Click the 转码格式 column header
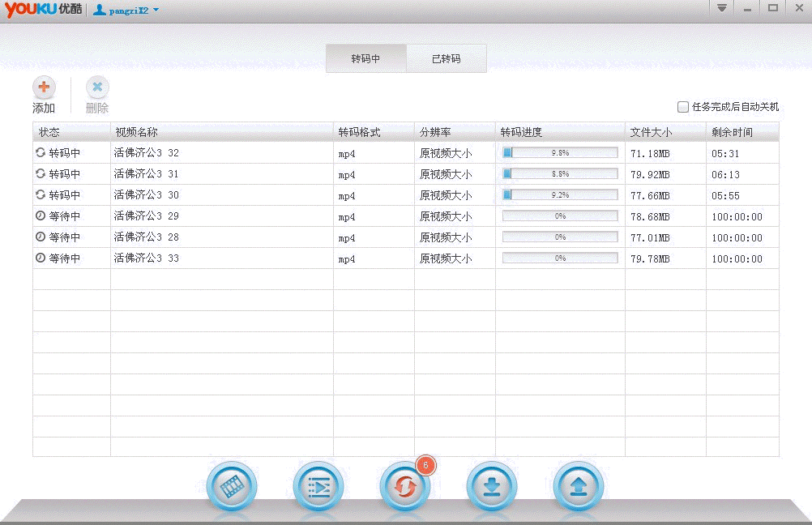The height and width of the screenshot is (525, 812). 374,132
